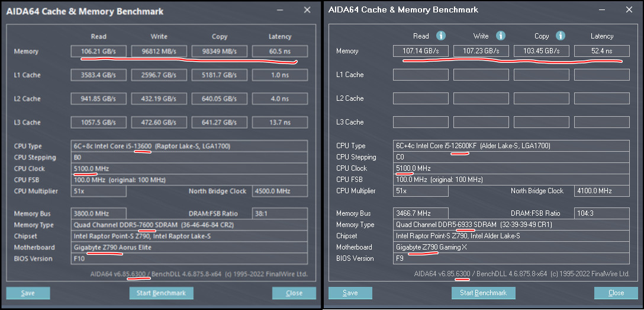Select L3 cache read 1057.5 GB/s
Screen dimensions: 644x310
[x=99, y=123]
